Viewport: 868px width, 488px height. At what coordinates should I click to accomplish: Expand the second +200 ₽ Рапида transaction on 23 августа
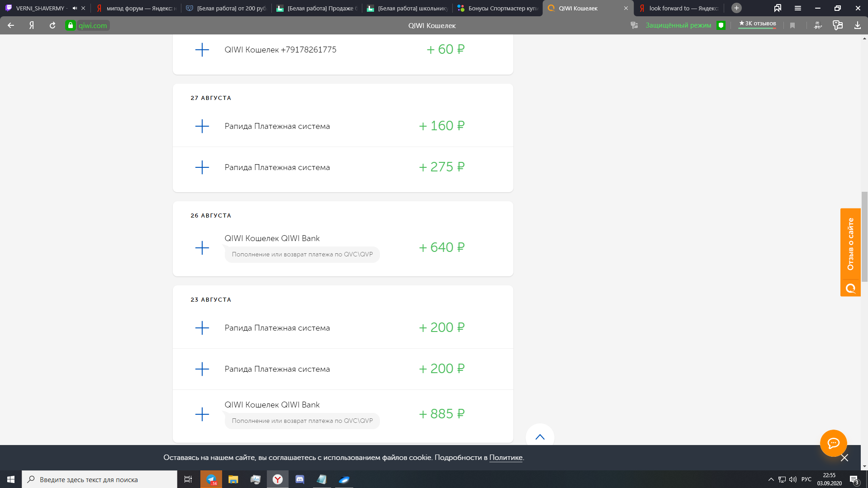click(x=202, y=369)
